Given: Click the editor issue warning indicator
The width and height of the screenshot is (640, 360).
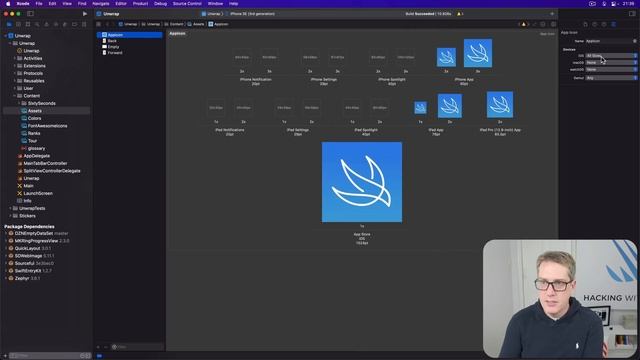Looking at the screenshot, I should (x=524, y=24).
